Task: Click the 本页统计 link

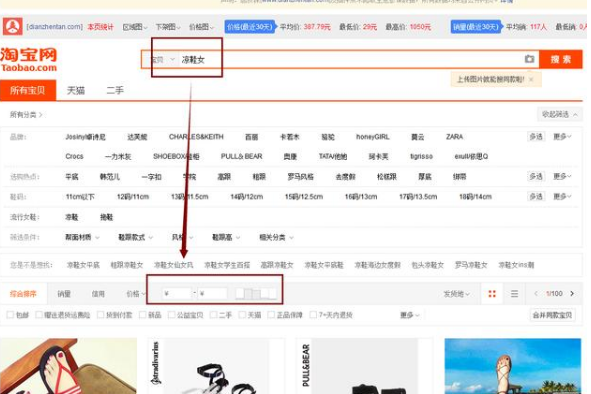Action: click(100, 27)
